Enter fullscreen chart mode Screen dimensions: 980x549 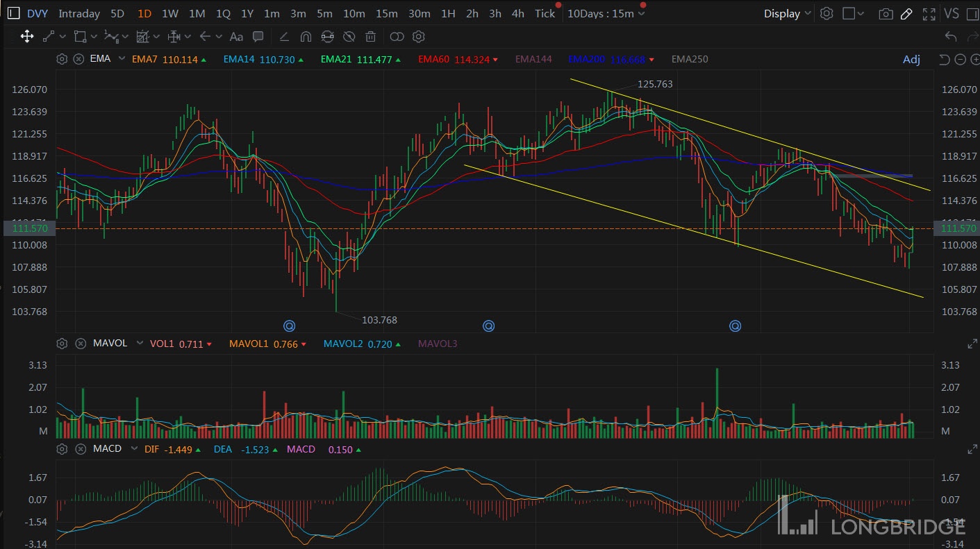(x=929, y=14)
